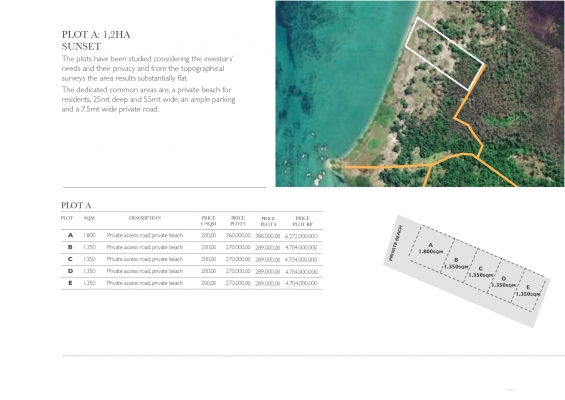
Task: Click the PRICE PLOT RP column header
Action: (x=302, y=221)
